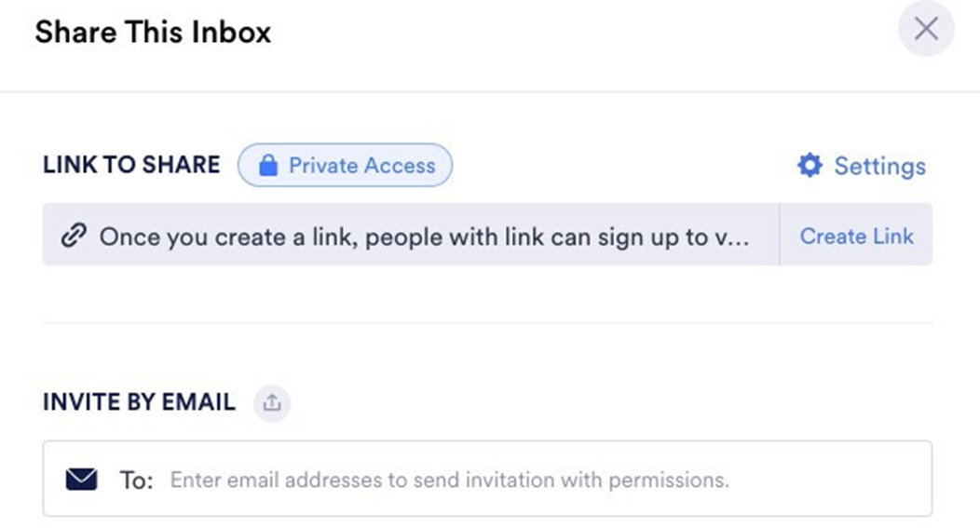Click the Private Access badge text

361,166
